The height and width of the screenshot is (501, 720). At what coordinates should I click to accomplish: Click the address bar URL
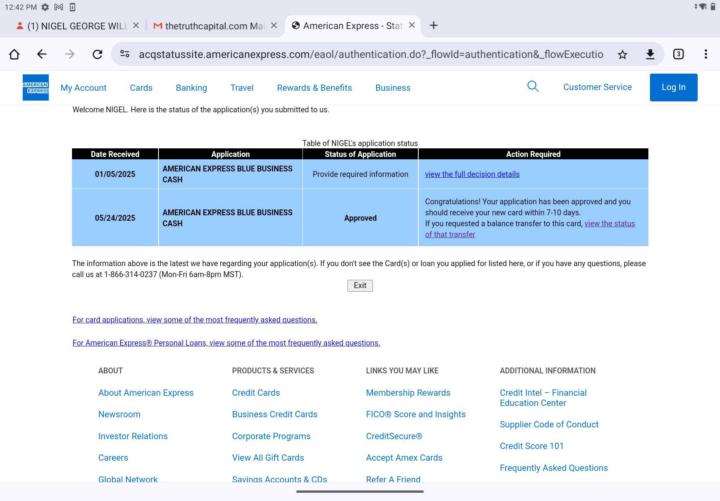[x=371, y=54]
